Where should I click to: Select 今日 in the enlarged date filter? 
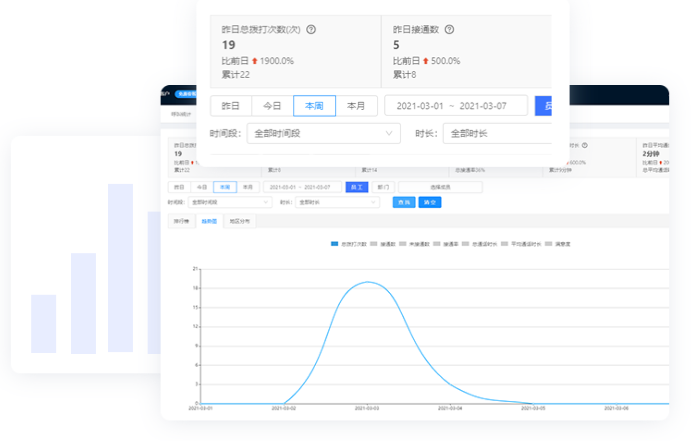(x=272, y=106)
